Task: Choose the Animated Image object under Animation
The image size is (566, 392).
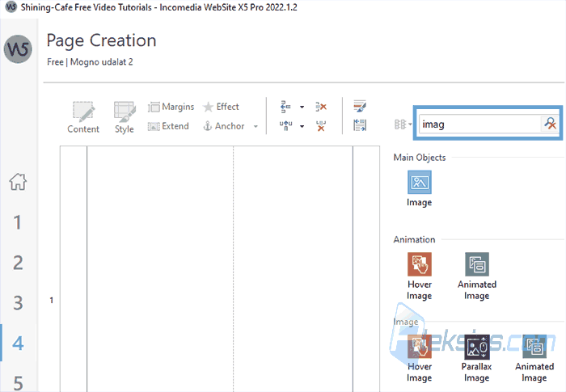Action: click(x=477, y=276)
